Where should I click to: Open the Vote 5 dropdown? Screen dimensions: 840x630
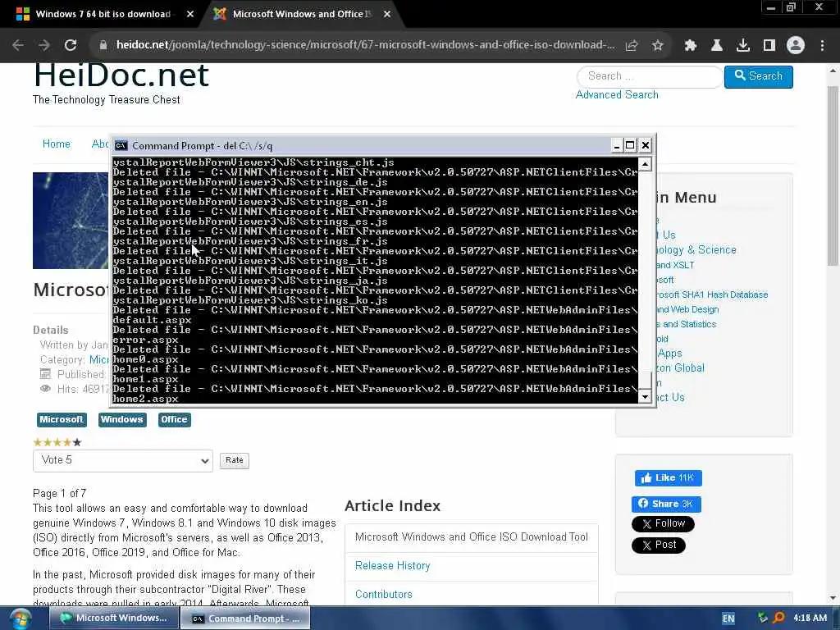click(123, 461)
